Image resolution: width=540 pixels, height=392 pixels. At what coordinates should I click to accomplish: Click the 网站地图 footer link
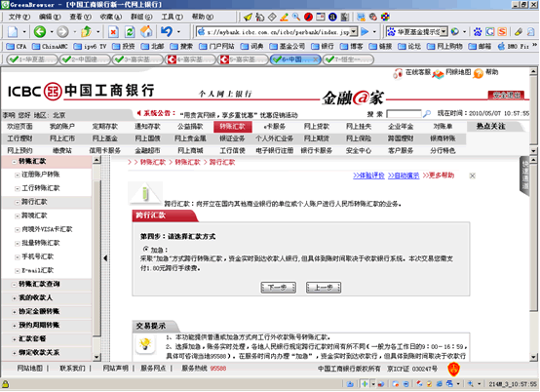click(x=30, y=369)
